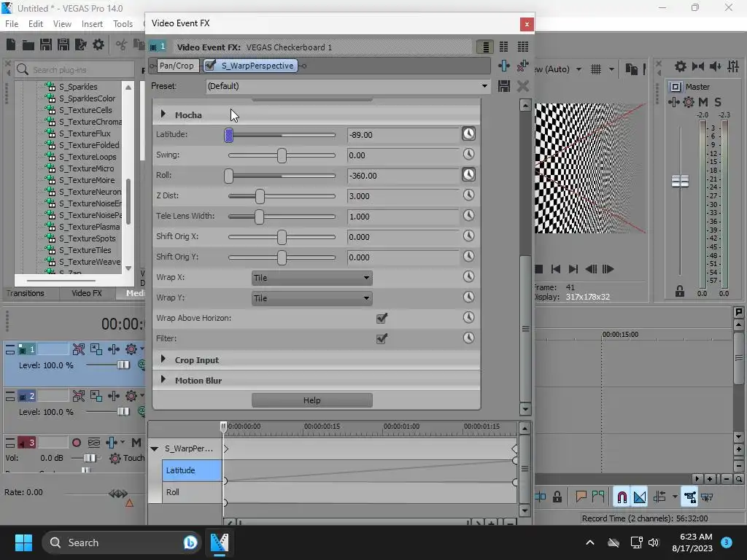Expand the Motion Blur section
The height and width of the screenshot is (560, 747).
click(x=163, y=380)
